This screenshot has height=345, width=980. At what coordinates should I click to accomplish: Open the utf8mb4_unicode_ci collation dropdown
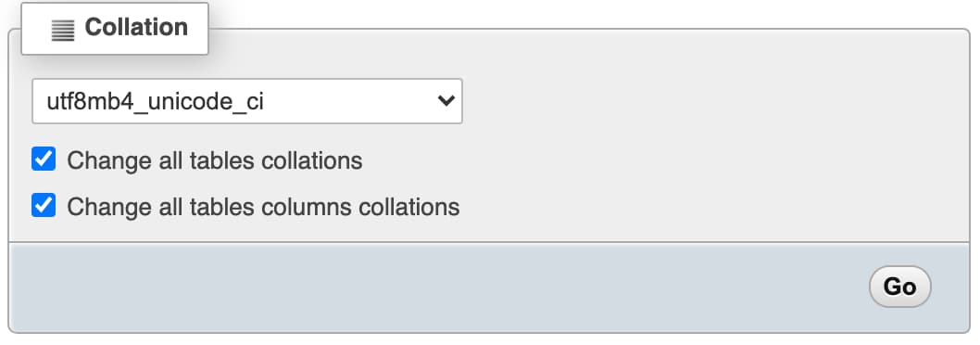pyautogui.click(x=247, y=101)
